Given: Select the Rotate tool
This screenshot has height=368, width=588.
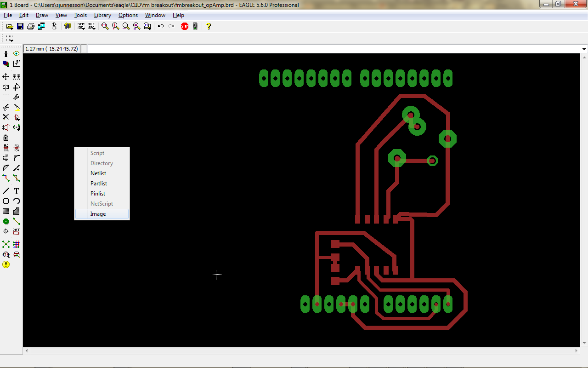Looking at the screenshot, I should (17, 87).
